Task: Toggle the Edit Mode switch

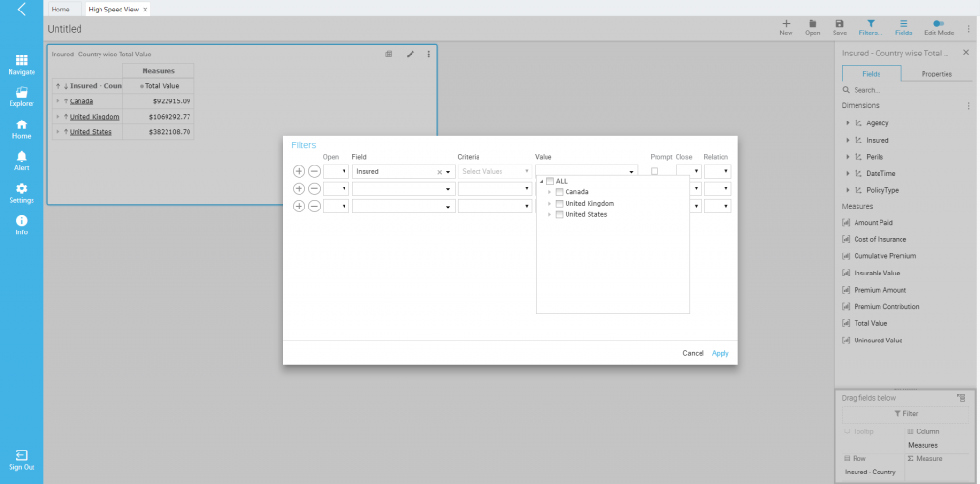Action: pyautogui.click(x=939, y=23)
